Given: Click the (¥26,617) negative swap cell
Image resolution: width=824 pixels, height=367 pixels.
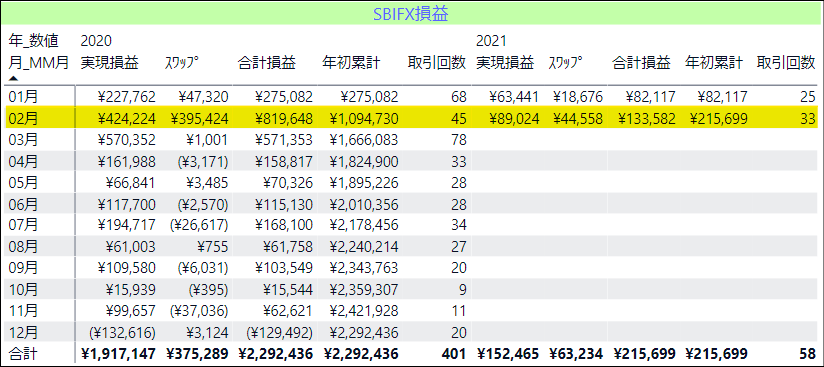Looking at the screenshot, I should click(199, 226).
